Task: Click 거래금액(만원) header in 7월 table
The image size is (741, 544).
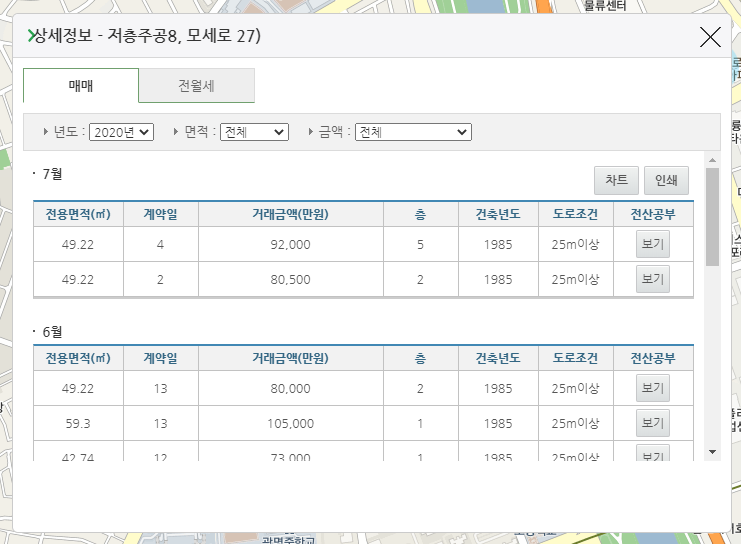Action: (291, 214)
